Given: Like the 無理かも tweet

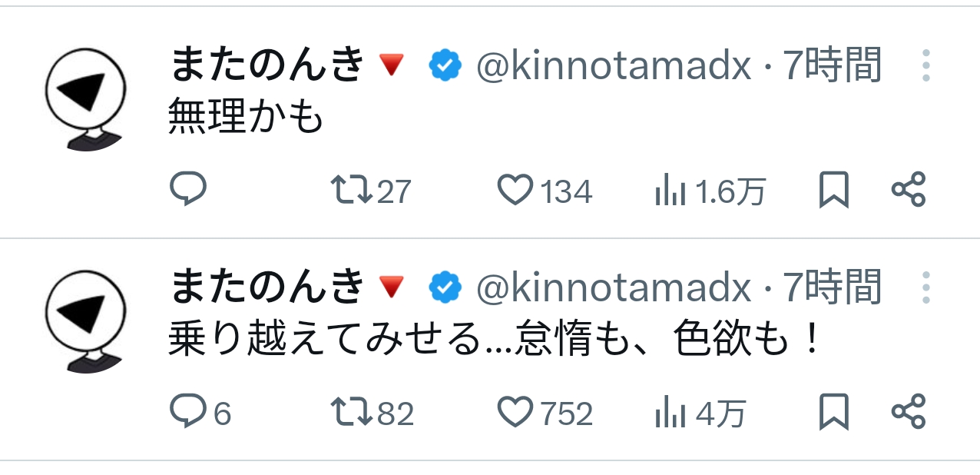Looking at the screenshot, I should (515, 190).
